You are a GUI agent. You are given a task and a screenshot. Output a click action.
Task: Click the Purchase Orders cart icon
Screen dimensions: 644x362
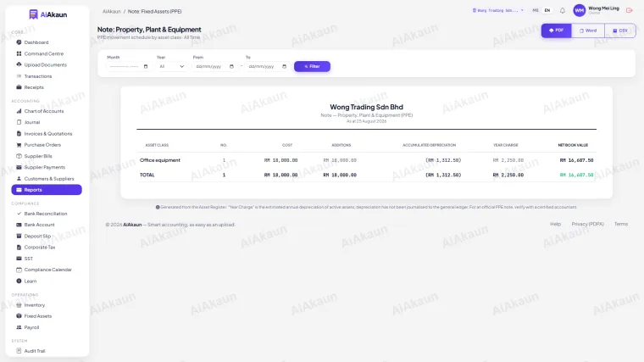click(x=19, y=145)
